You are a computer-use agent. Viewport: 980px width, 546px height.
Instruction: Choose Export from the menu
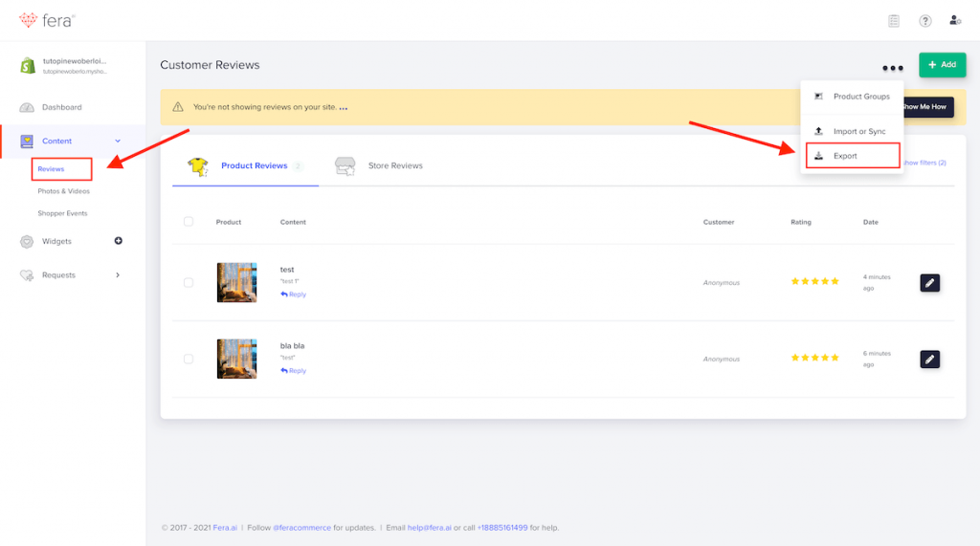[845, 156]
